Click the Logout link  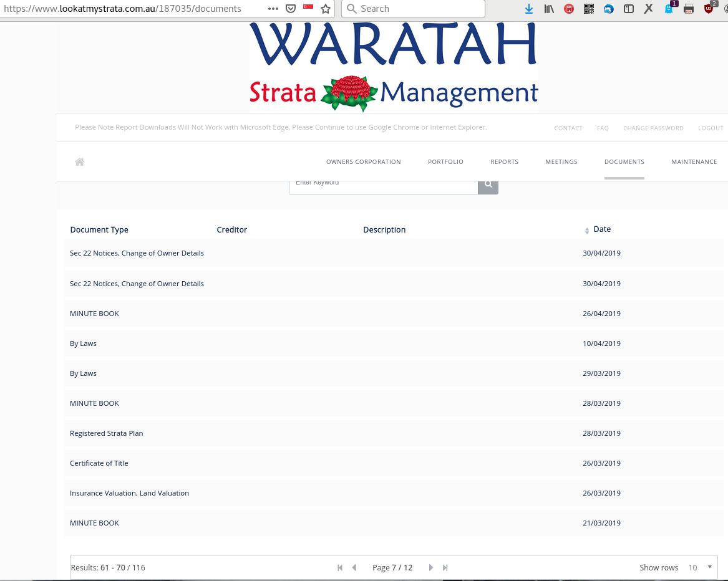711,128
